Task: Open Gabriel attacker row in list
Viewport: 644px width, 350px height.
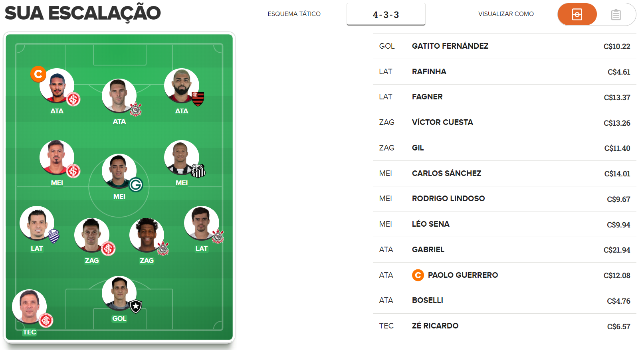Action: point(504,250)
